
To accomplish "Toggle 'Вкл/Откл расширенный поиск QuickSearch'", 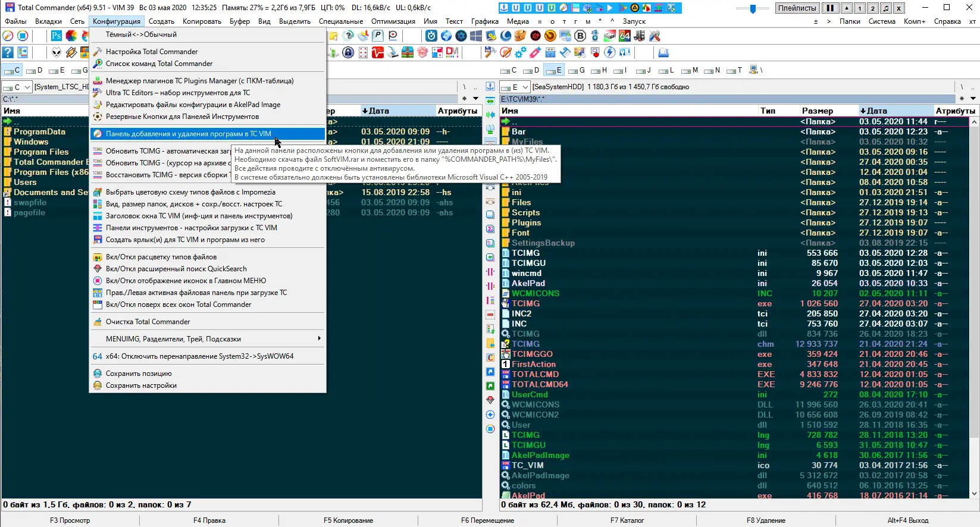I will pyautogui.click(x=176, y=269).
